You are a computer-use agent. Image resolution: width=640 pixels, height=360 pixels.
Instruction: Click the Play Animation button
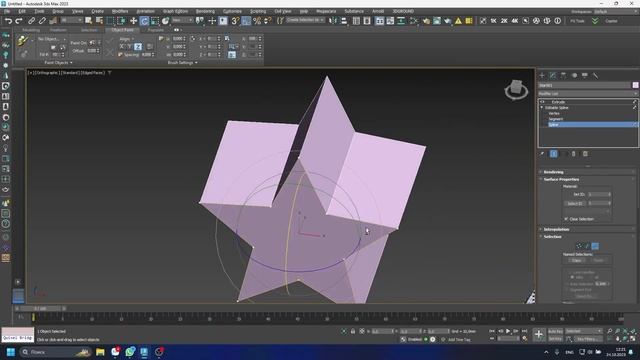click(508, 331)
